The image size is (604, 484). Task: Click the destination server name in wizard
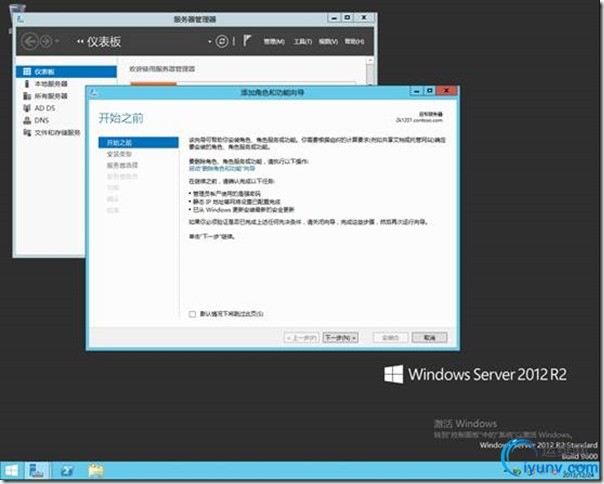point(419,120)
